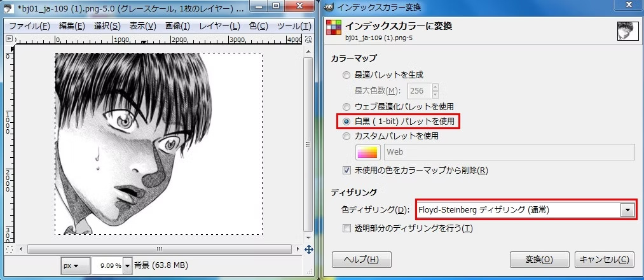The width and height of the screenshot is (644, 280).
Task: Open the 表示(V) menu
Action: [143, 26]
